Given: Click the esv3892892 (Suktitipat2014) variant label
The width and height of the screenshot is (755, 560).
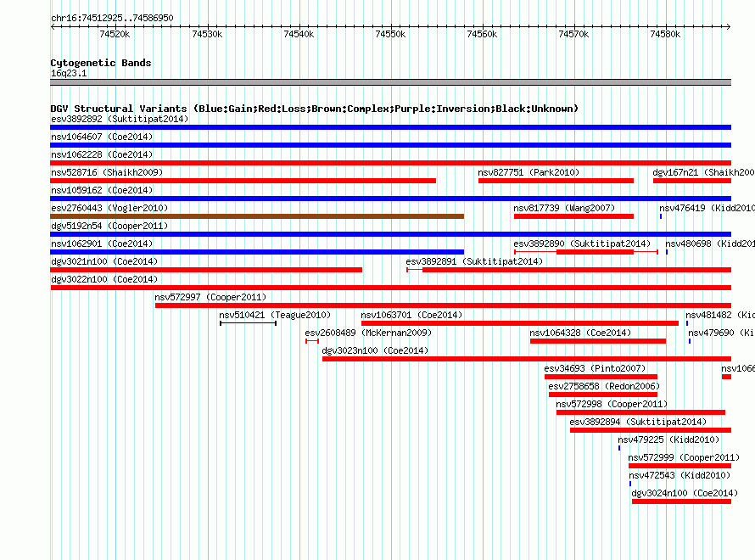Looking at the screenshot, I should point(120,119).
